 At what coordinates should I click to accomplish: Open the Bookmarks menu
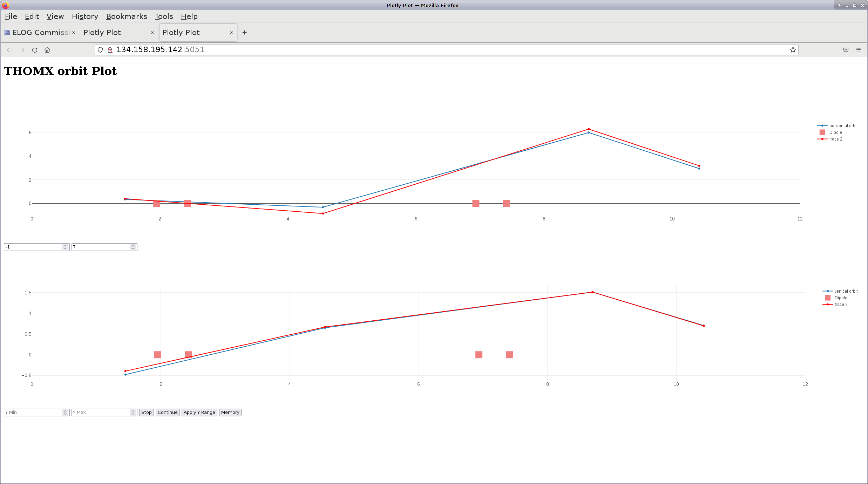(x=126, y=16)
